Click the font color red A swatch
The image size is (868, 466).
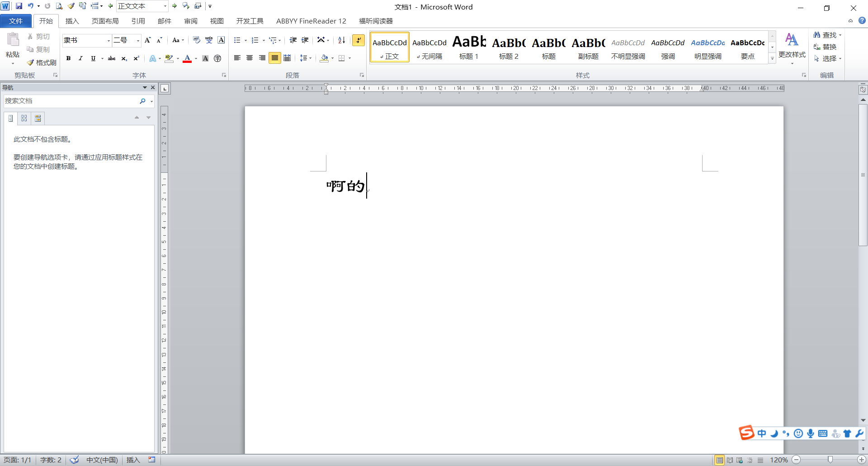click(187, 58)
